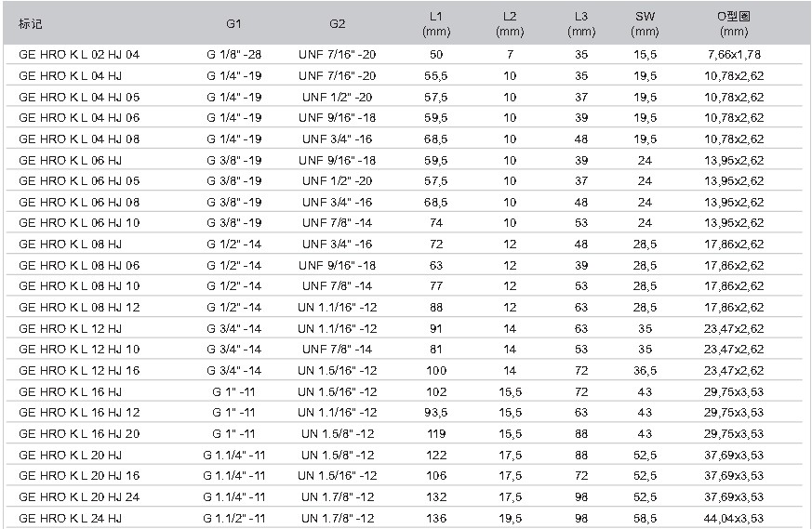Click the GE HRO K L 06 HJ 10 label

click(x=79, y=223)
